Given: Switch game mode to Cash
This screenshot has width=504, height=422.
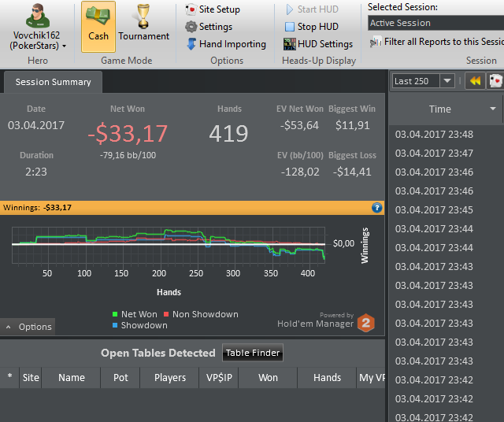Looking at the screenshot, I should tap(98, 26).
